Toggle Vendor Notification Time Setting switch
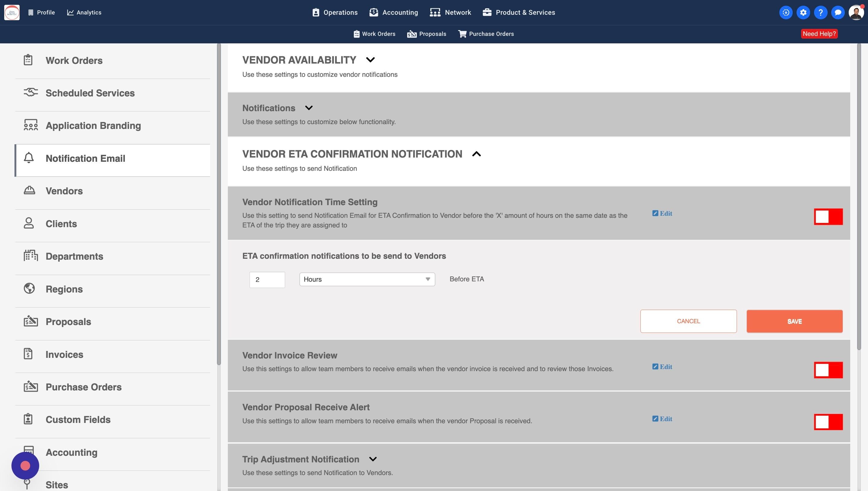Image resolution: width=868 pixels, height=491 pixels. point(828,217)
